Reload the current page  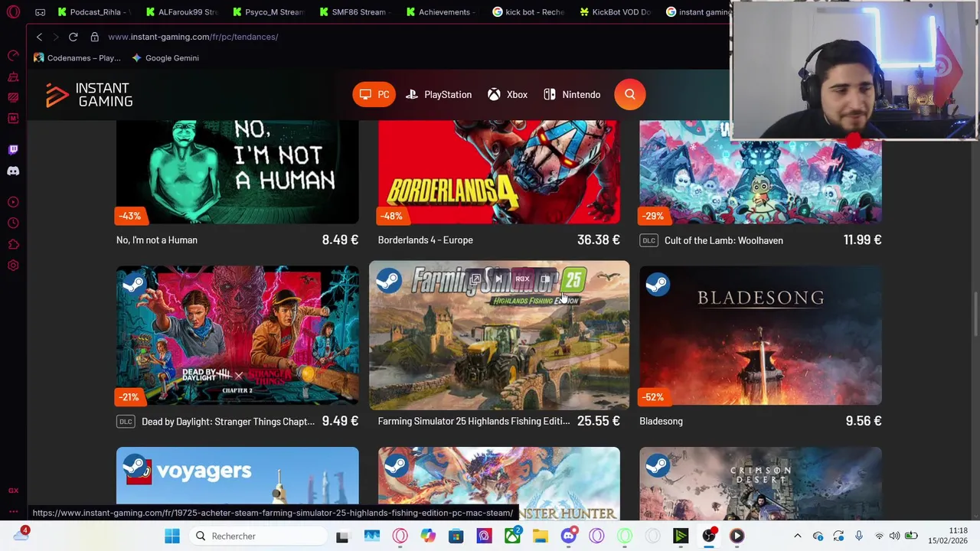[x=73, y=37]
